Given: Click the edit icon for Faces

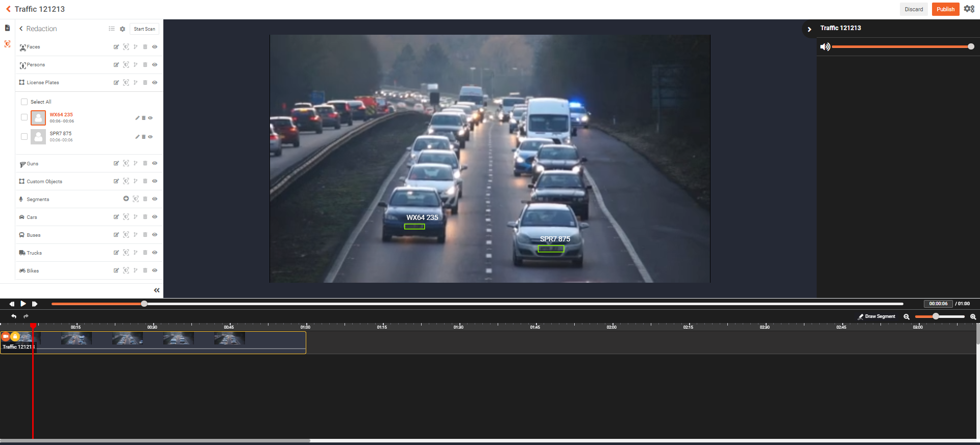Looking at the screenshot, I should tap(116, 47).
